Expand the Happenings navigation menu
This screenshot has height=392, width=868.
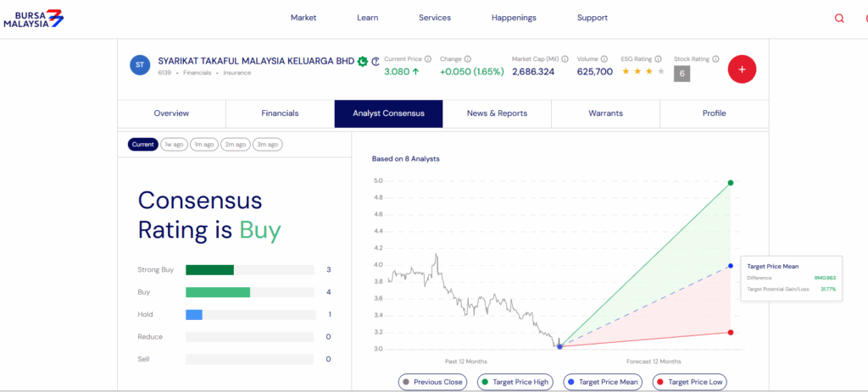514,18
